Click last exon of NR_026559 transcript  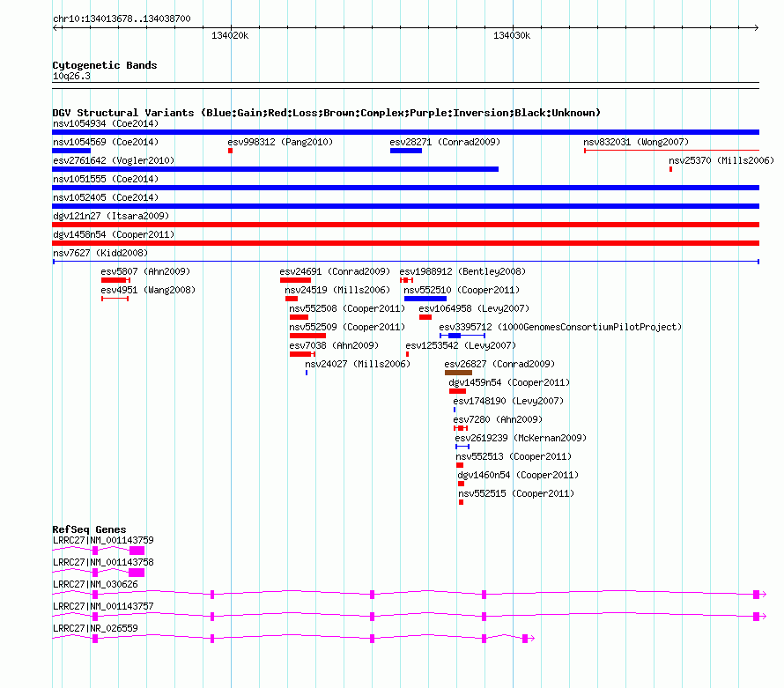(x=525, y=639)
